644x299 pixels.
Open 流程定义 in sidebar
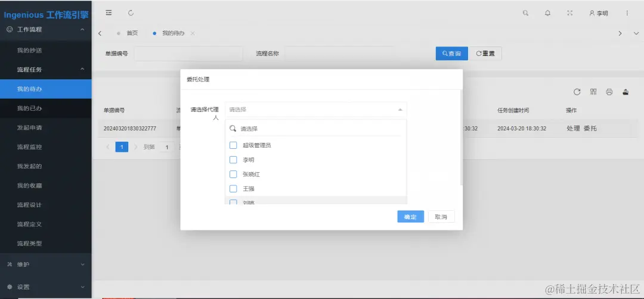[x=45, y=225]
